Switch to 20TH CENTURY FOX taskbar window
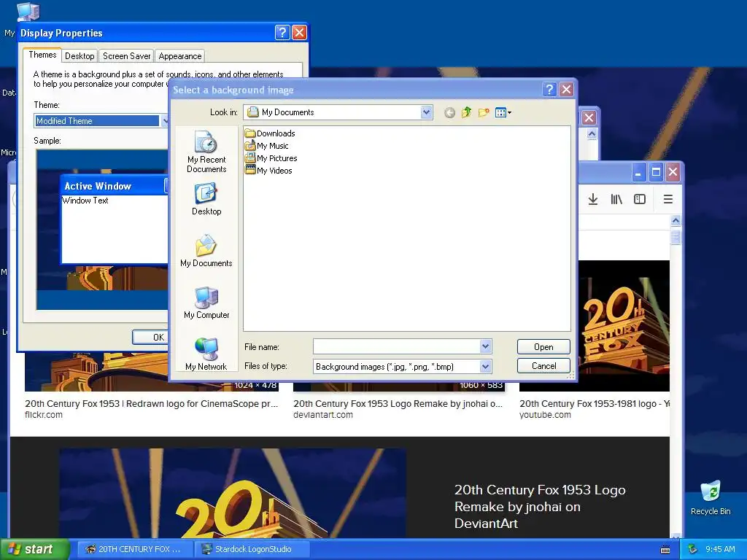The height and width of the screenshot is (560, 747). click(x=134, y=549)
